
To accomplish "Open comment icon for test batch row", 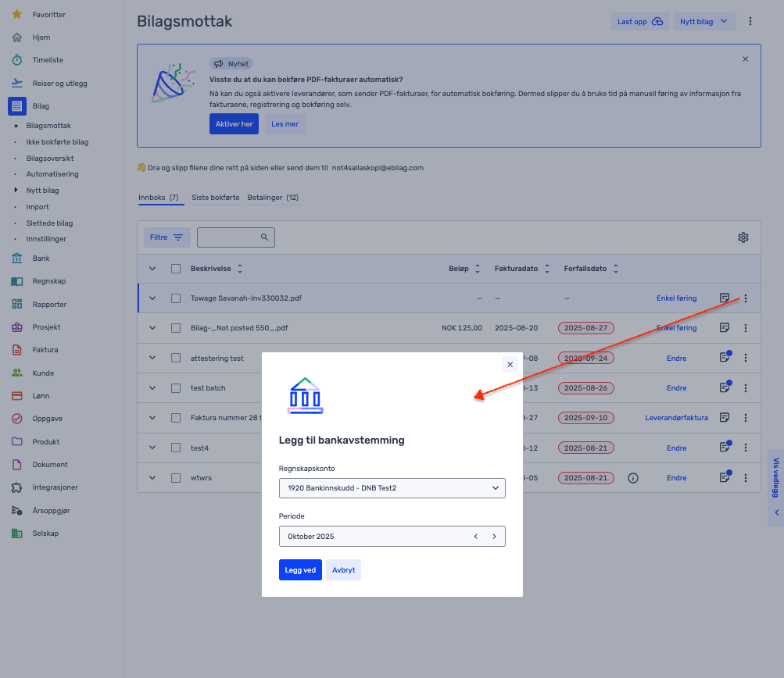I will tap(725, 387).
